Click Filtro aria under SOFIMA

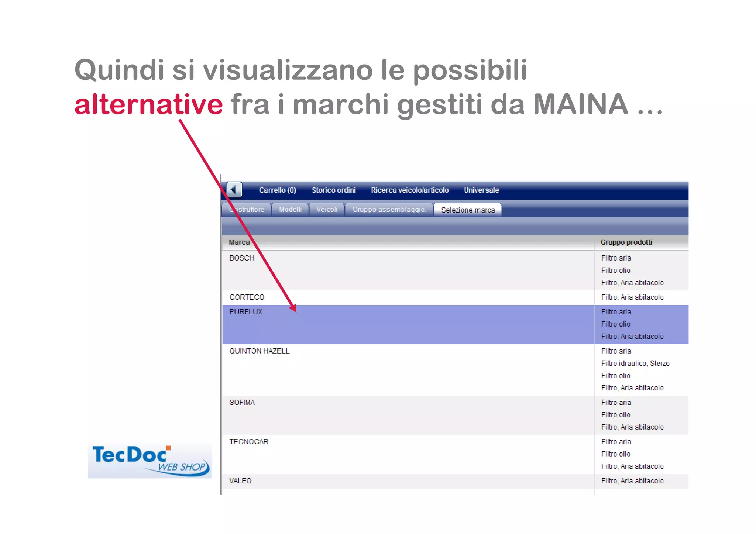coord(616,403)
